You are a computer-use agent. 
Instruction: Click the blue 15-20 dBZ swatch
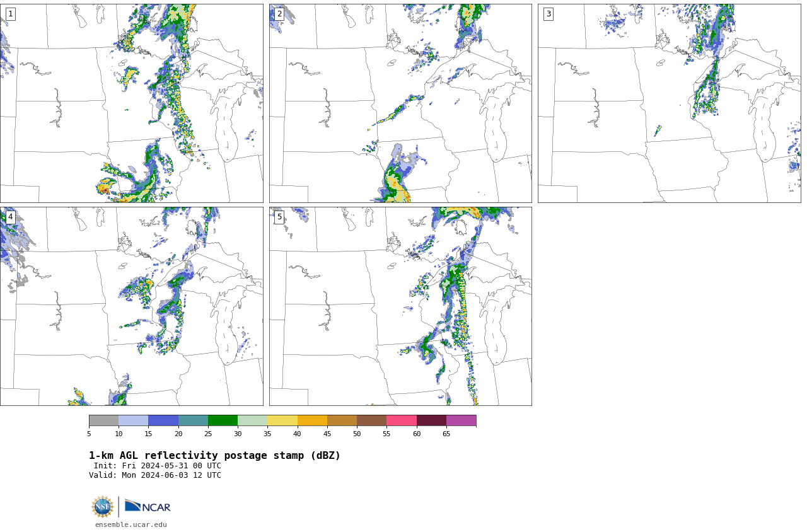pyautogui.click(x=163, y=420)
